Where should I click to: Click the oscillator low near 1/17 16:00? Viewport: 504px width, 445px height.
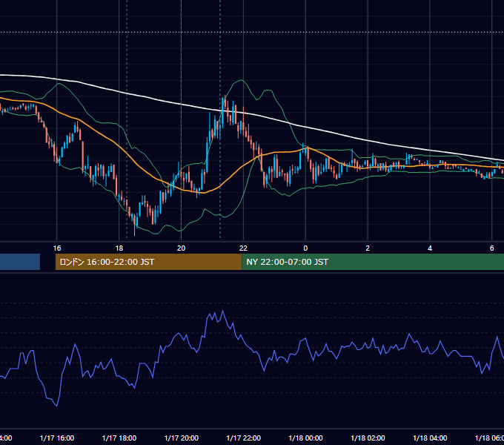(57, 406)
